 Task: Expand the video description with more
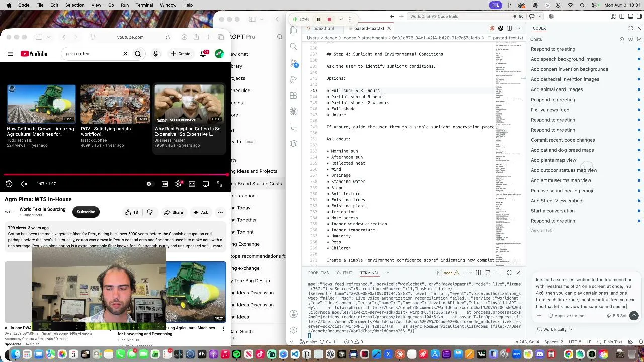216,246
